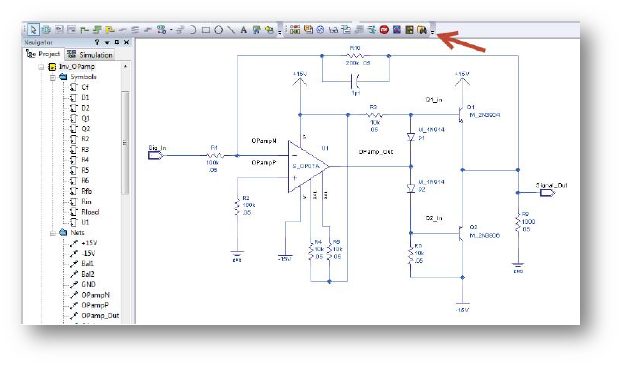The image size is (622, 367).
Task: Click the yellow wire tool icon
Action: point(110,30)
